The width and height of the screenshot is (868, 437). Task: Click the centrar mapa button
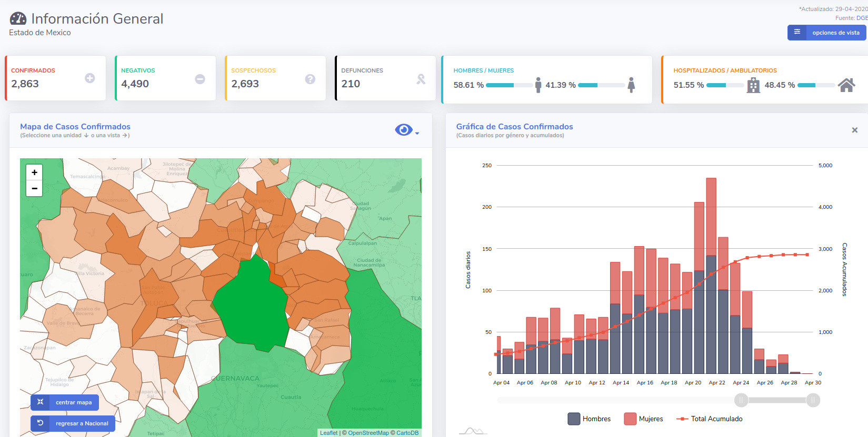(65, 402)
